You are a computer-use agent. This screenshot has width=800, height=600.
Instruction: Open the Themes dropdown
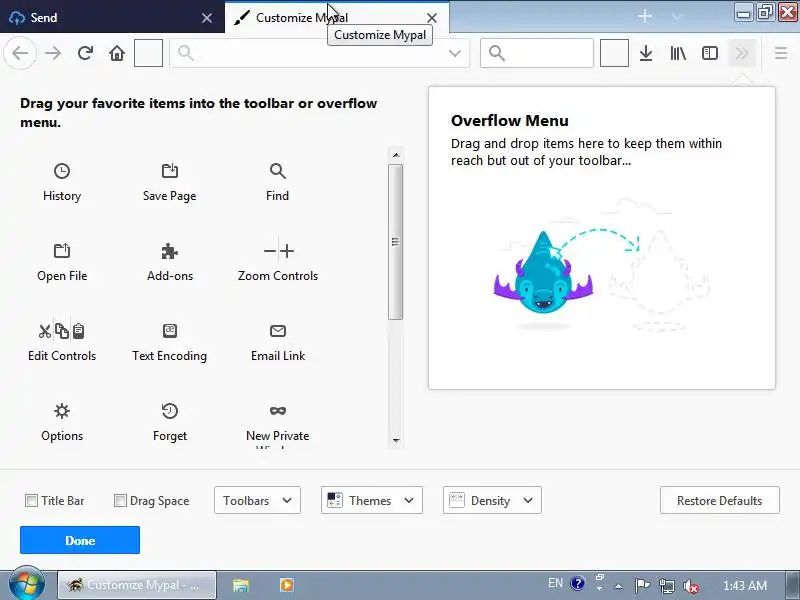[371, 500]
